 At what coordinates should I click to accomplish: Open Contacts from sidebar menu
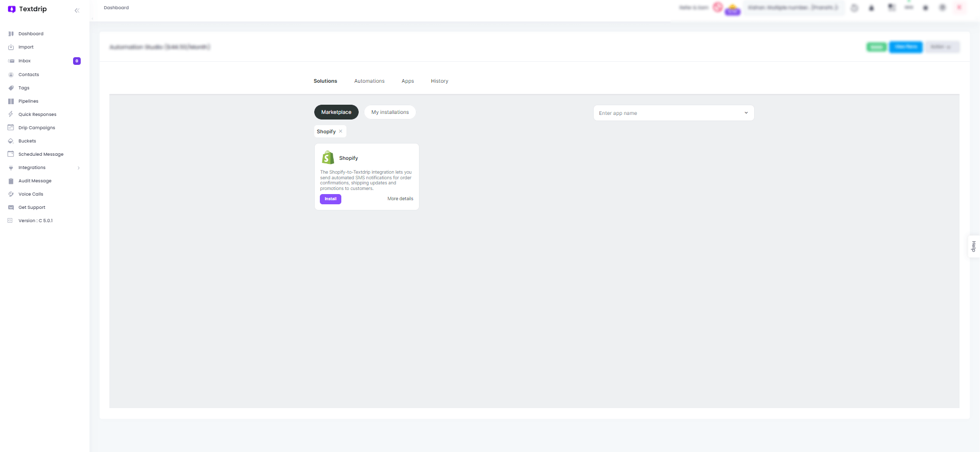pos(29,75)
